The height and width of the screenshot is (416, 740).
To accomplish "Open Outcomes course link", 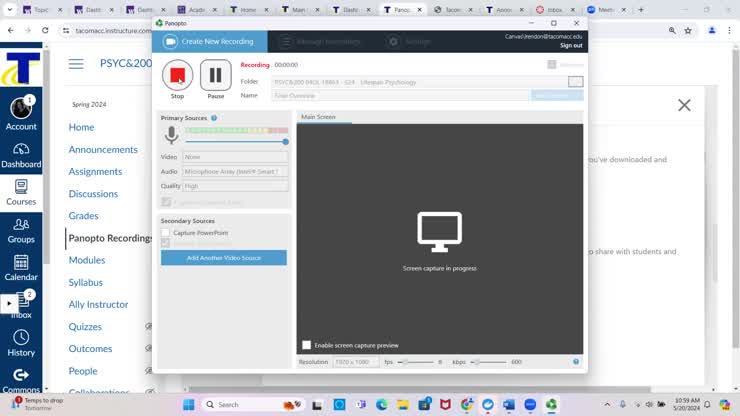I will pyautogui.click(x=90, y=348).
